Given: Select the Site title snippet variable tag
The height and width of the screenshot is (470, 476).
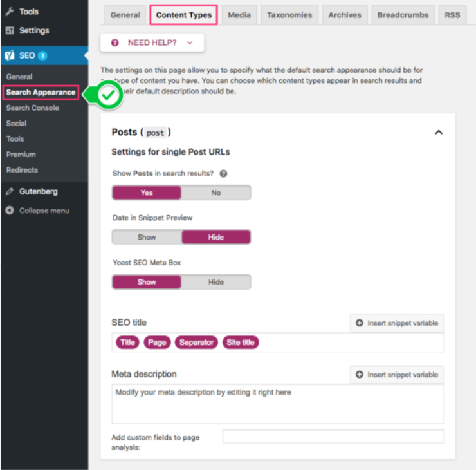Looking at the screenshot, I should [241, 343].
